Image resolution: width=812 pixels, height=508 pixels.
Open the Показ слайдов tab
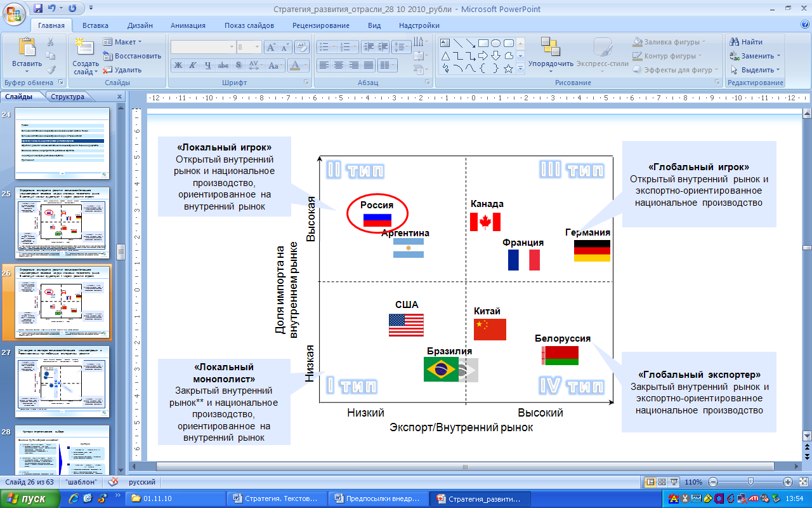(249, 25)
